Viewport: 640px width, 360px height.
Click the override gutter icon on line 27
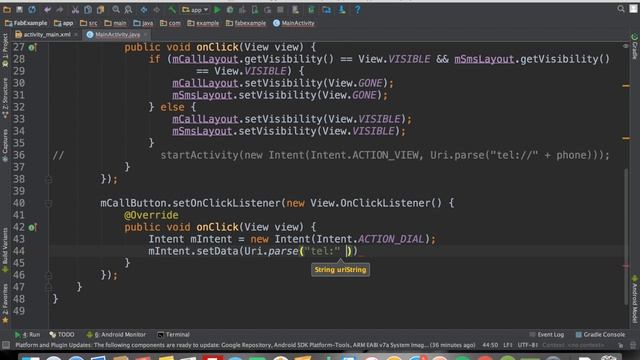[x=32, y=47]
